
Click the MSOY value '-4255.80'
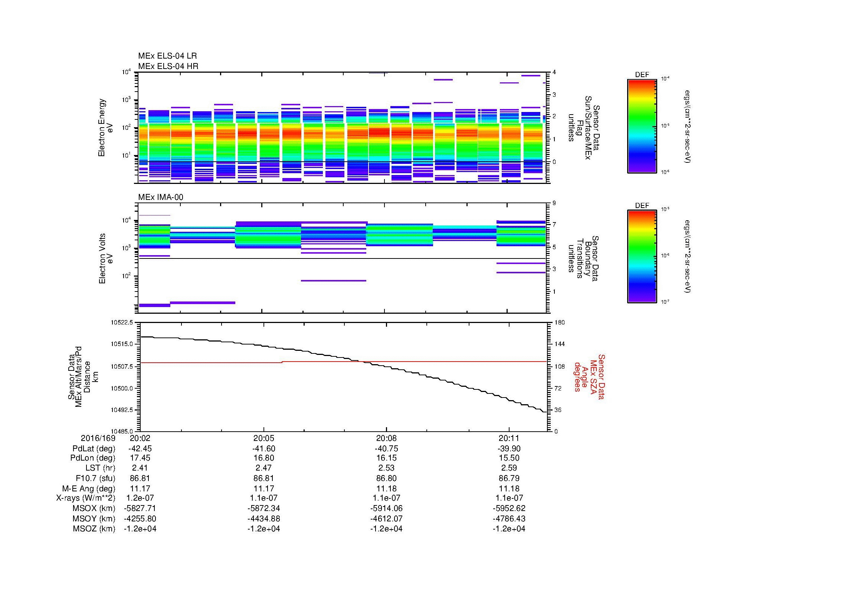[140, 518]
